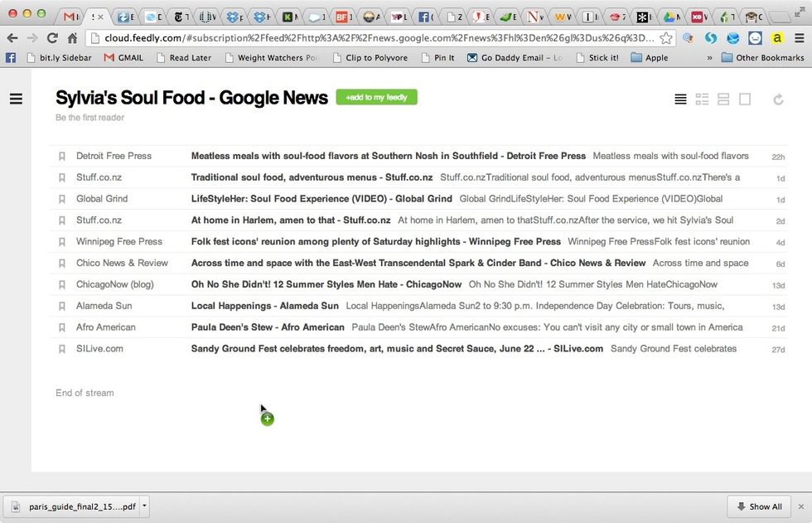Click the green add to my feedly button

pyautogui.click(x=376, y=97)
